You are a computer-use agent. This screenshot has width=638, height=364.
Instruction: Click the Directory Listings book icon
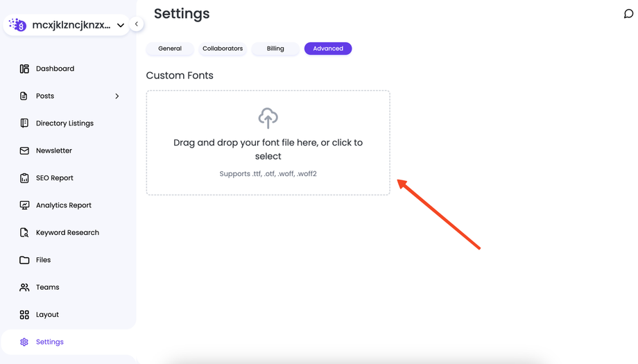pos(24,123)
